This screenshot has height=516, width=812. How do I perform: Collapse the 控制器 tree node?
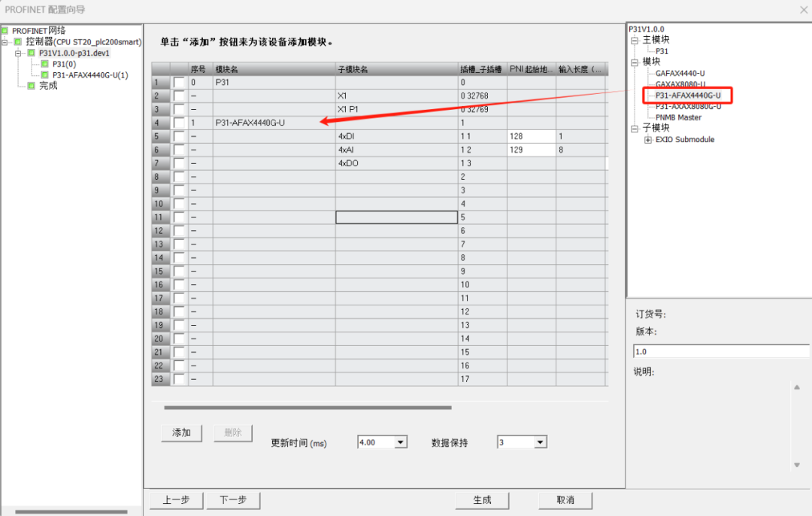click(5, 42)
